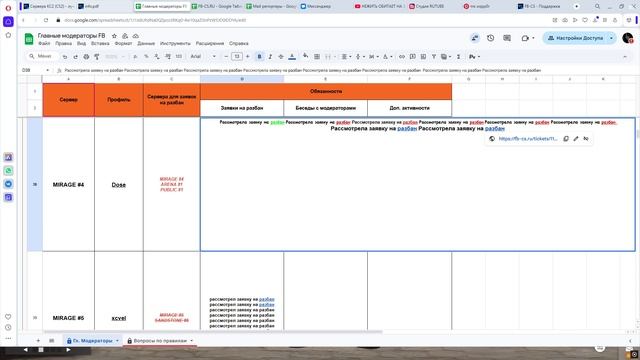640x360 pixels.
Task: Open the Данные menu
Action: (146, 43)
